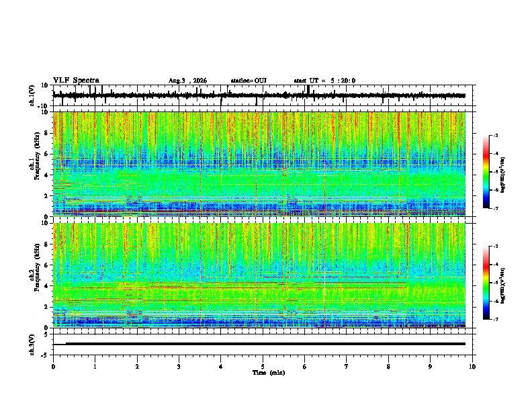Image resolution: width=532 pixels, height=411 pixels.
Task: Click the "5" tick on ch.3(V) axis
Action: (47, 334)
